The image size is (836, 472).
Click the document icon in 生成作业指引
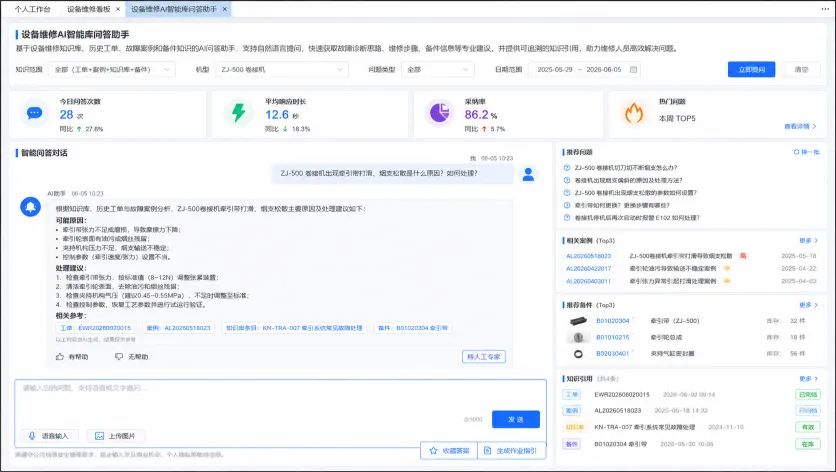[487, 451]
